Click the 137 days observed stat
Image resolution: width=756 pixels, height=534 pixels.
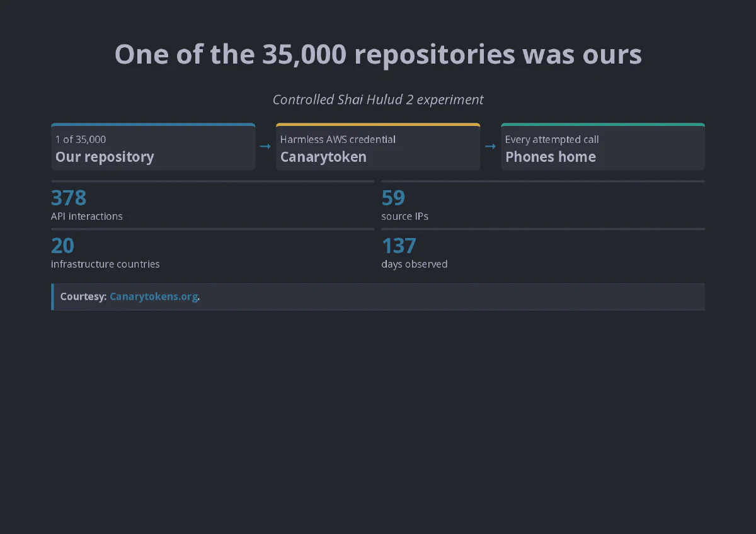point(543,250)
